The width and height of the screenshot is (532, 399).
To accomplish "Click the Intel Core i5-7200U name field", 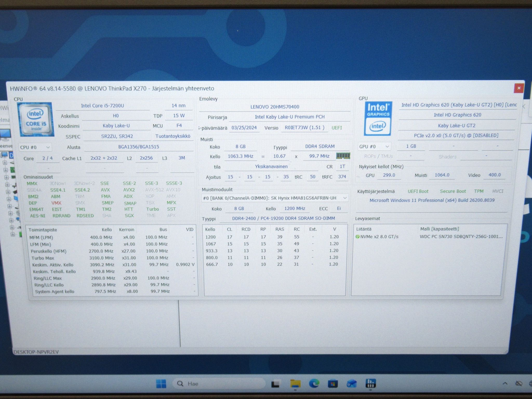I will click(x=102, y=106).
